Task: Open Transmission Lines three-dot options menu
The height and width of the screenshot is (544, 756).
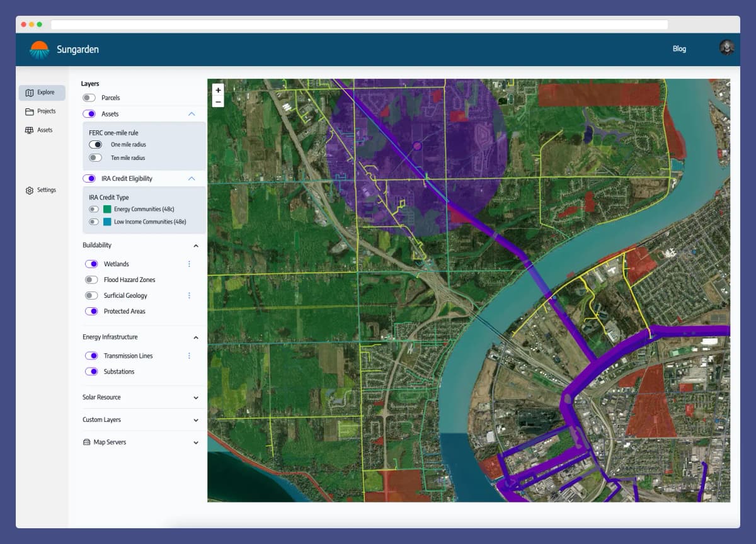Action: coord(189,356)
